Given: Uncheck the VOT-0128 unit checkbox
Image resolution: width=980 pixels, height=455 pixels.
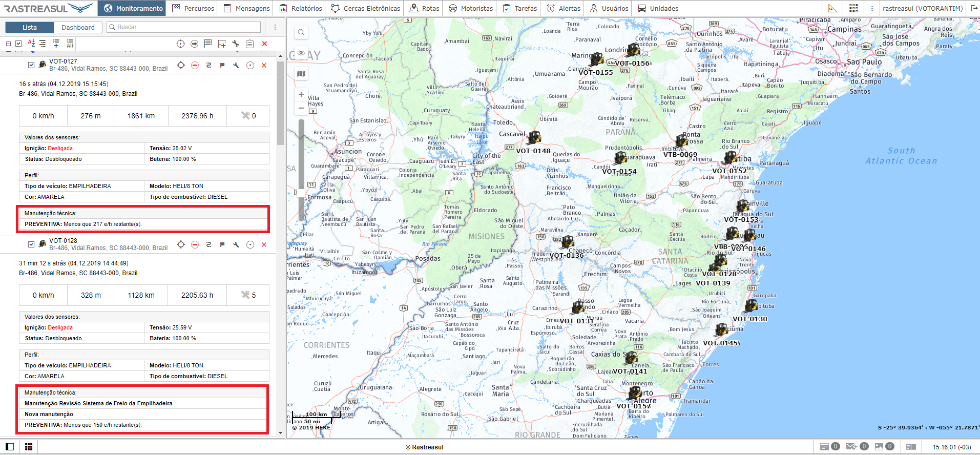Looking at the screenshot, I should point(31,244).
